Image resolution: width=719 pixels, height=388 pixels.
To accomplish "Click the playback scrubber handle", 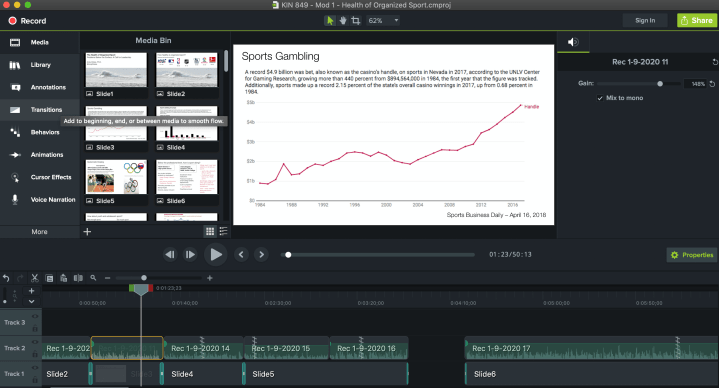I will [x=288, y=255].
